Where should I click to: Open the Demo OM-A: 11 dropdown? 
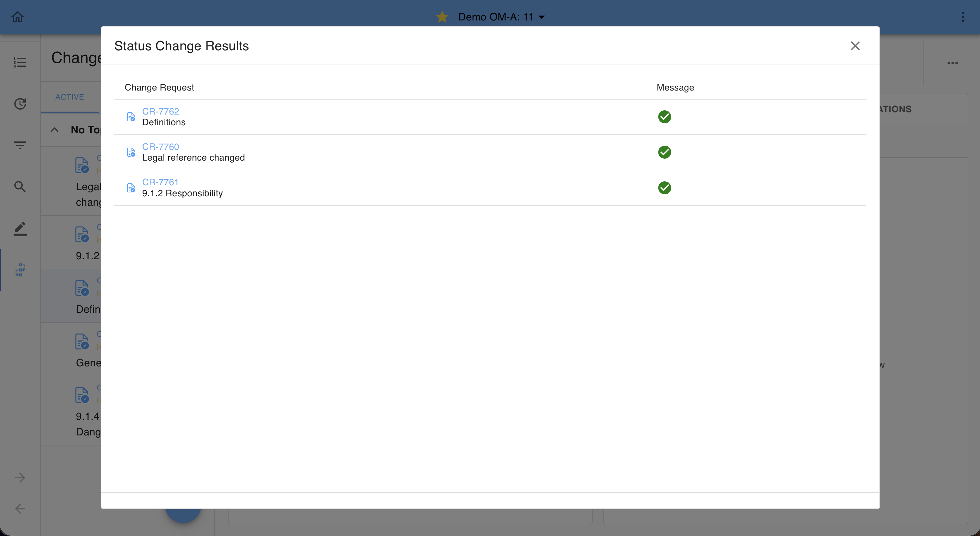point(501,17)
